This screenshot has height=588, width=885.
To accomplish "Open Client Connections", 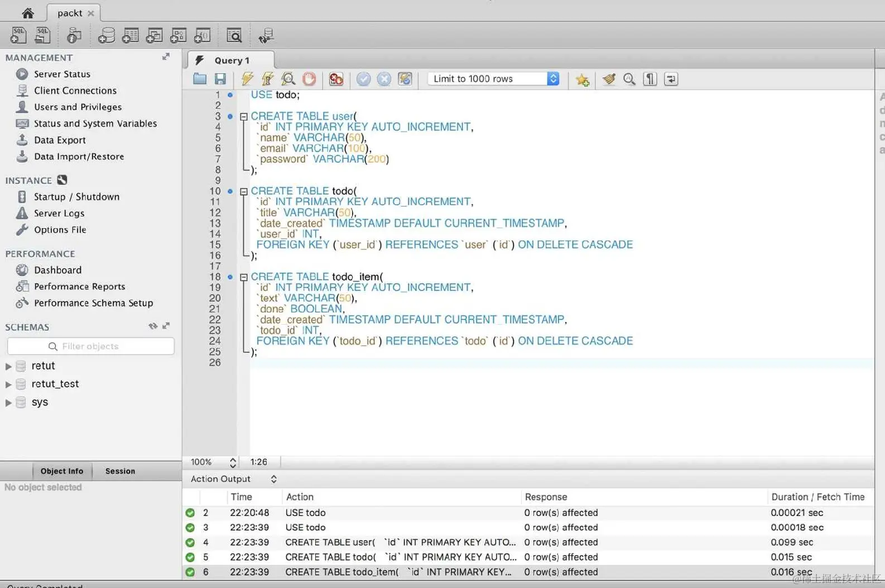I will tap(75, 90).
